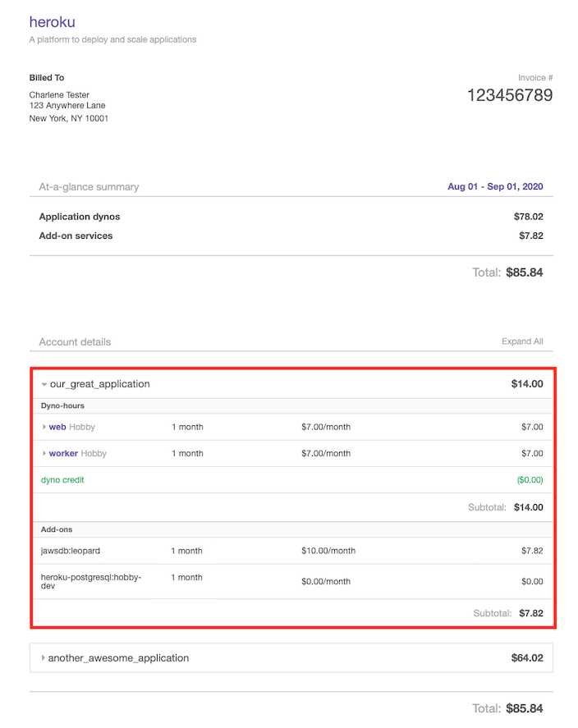578x728 pixels.
Task: Select the another_awesome_application row title
Action: pos(118,658)
